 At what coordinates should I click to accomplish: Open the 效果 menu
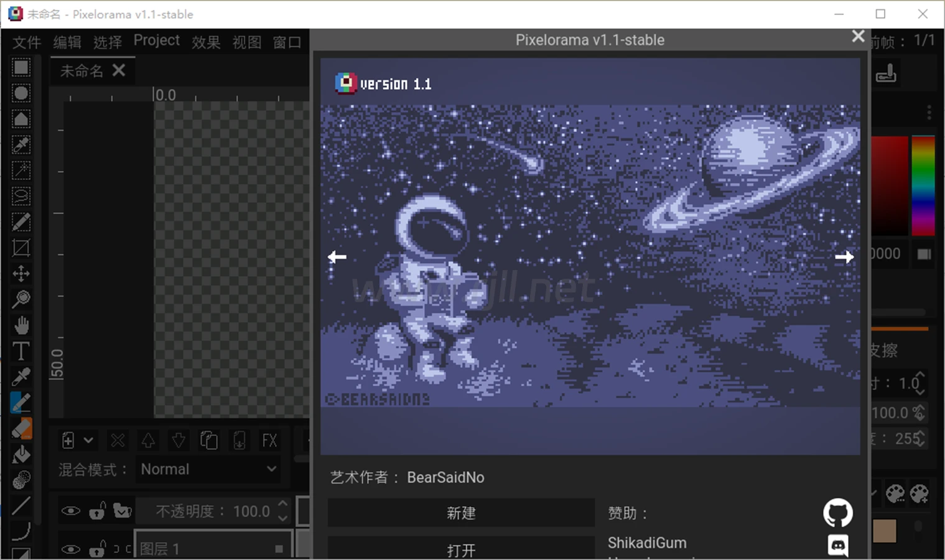(x=206, y=42)
